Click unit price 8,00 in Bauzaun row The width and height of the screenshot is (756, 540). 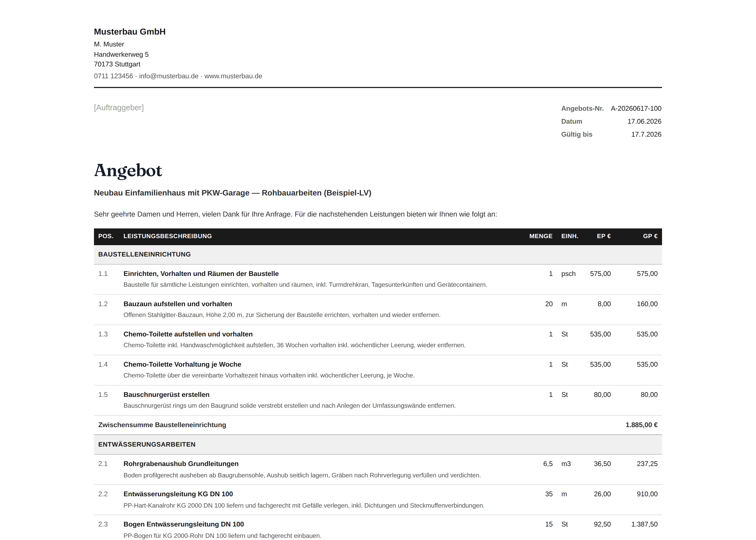point(604,304)
